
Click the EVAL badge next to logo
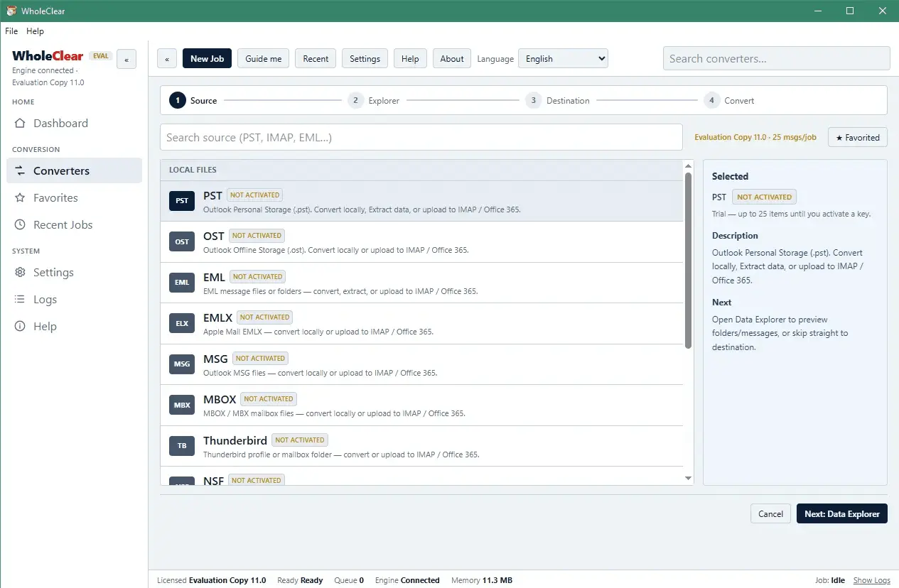point(100,56)
